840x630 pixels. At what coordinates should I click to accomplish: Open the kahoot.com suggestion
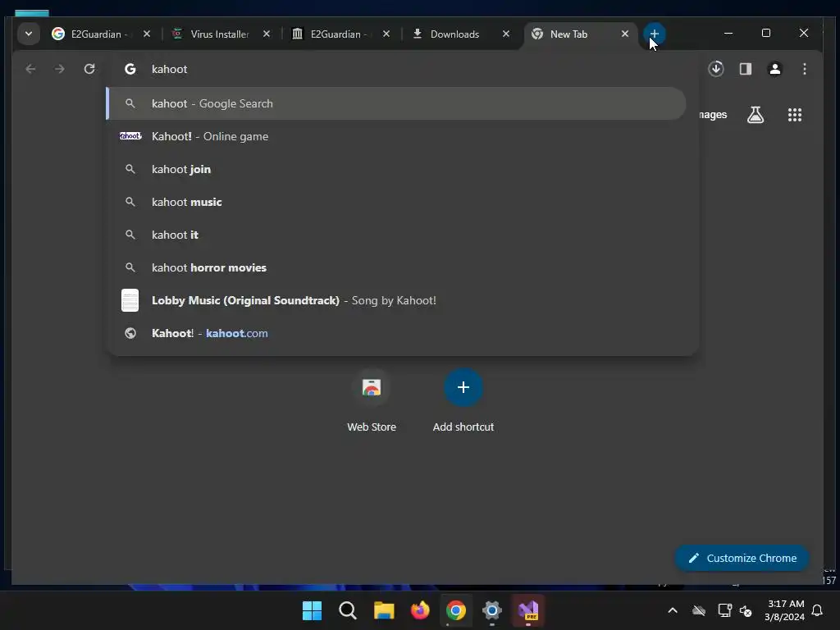click(396, 333)
